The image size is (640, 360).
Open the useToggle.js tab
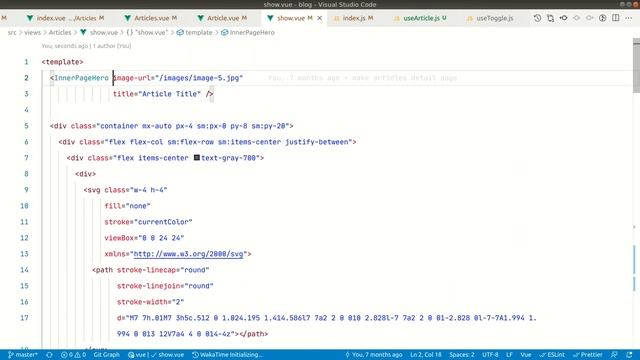[490, 18]
